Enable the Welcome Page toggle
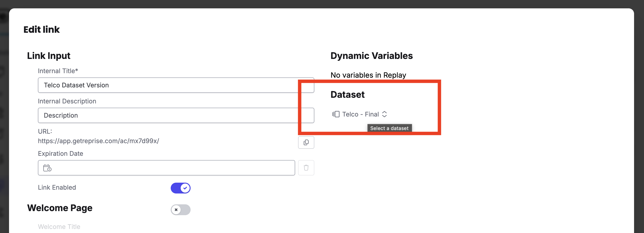Image resolution: width=644 pixels, height=233 pixels. click(180, 210)
